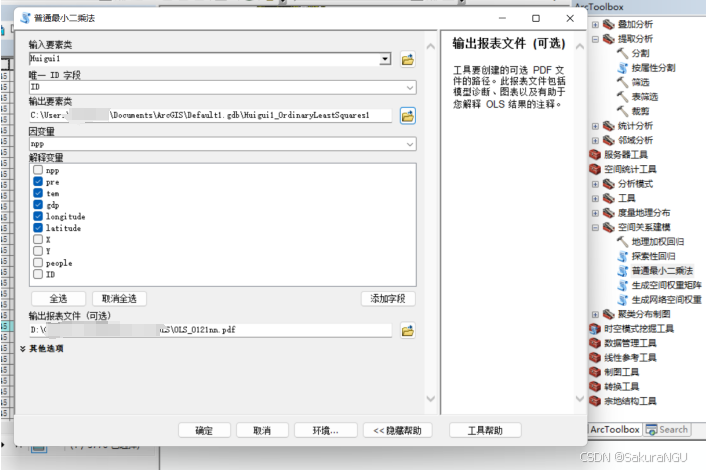Click the 输出要素类 path field
The width and height of the screenshot is (706, 470).
click(210, 116)
